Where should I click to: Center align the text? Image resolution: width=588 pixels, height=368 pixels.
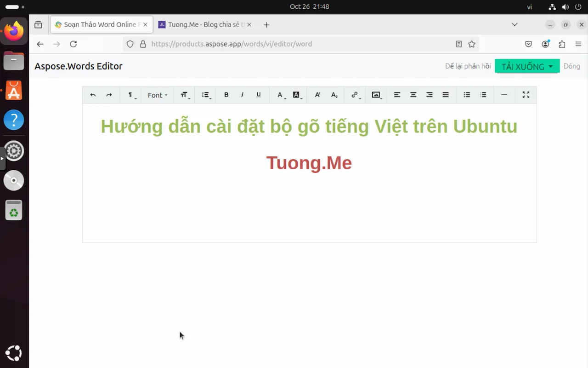click(413, 95)
